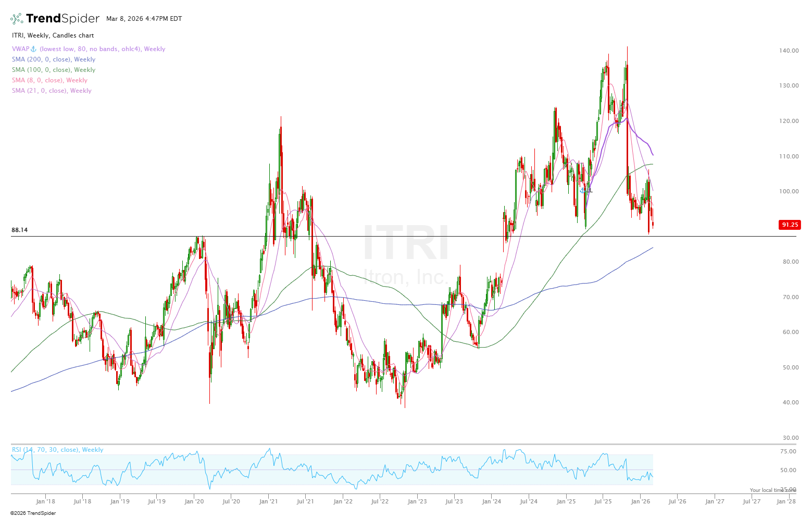Click the RSI (14, 70, 30, close) label
Image resolution: width=812 pixels, height=518 pixels.
point(57,450)
